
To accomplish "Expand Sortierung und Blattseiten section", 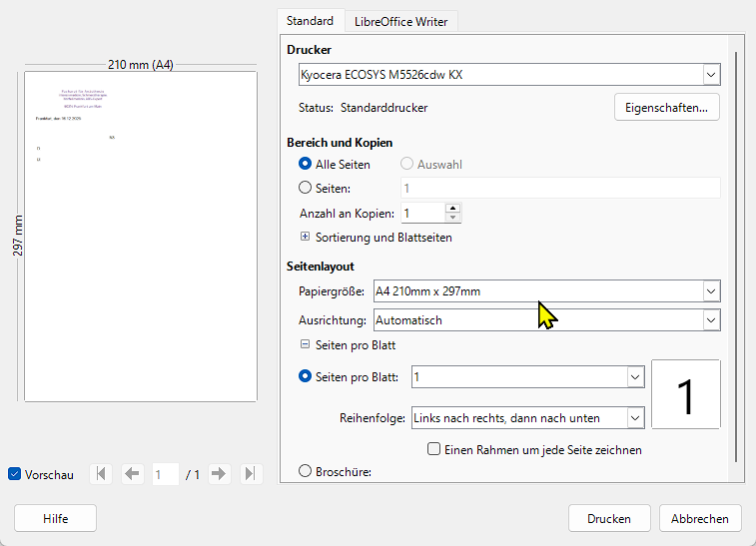I will pos(306,238).
